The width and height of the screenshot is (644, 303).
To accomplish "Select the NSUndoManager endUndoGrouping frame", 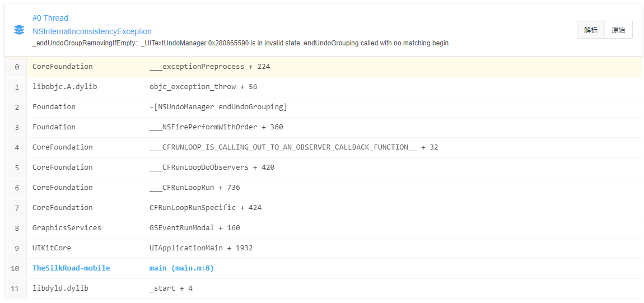I will (x=218, y=107).
